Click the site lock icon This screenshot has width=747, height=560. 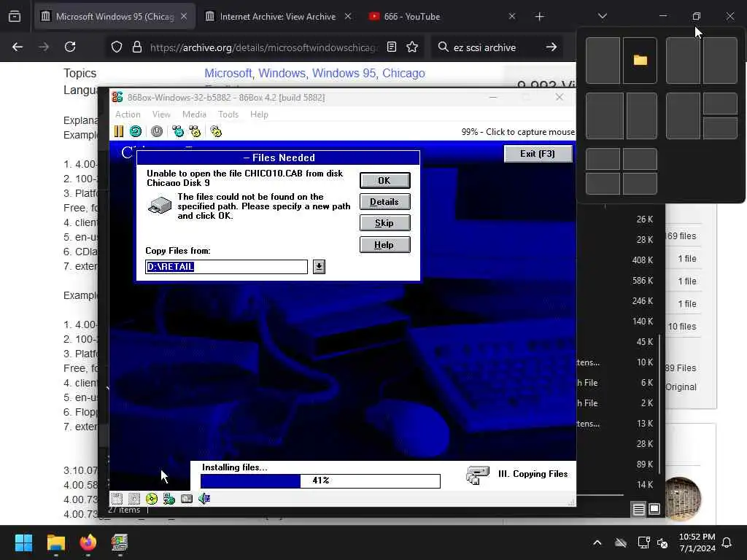(137, 47)
